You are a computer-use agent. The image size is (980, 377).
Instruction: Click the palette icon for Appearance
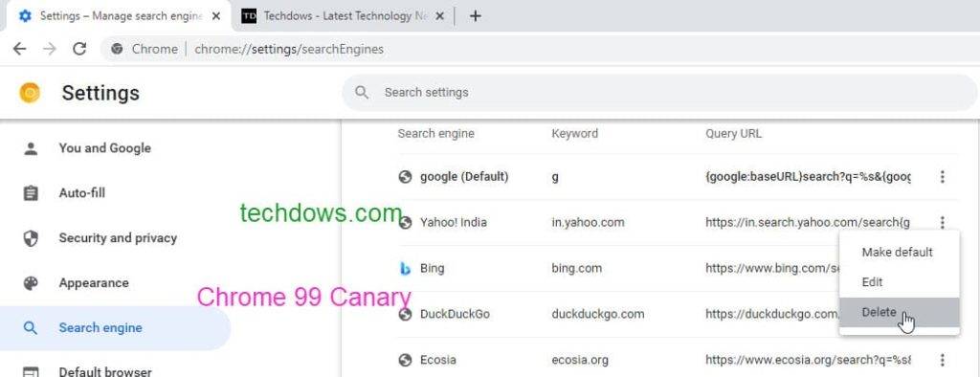coord(31,283)
